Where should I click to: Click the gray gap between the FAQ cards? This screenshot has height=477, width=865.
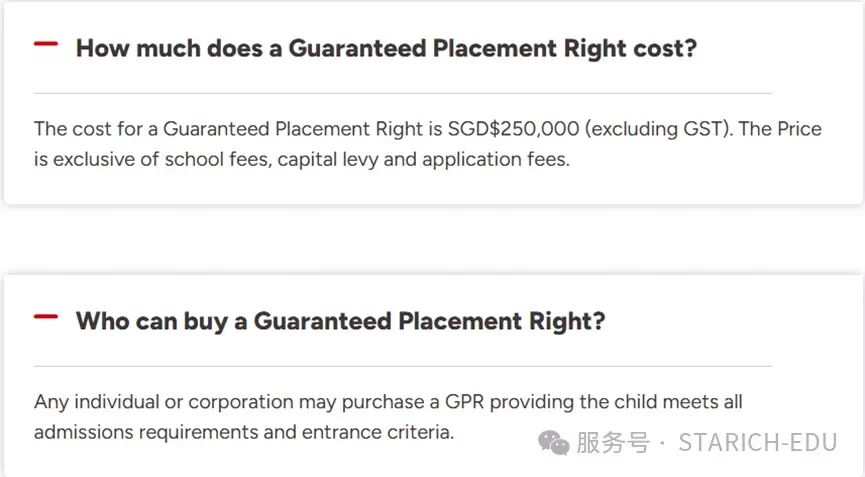[432, 239]
